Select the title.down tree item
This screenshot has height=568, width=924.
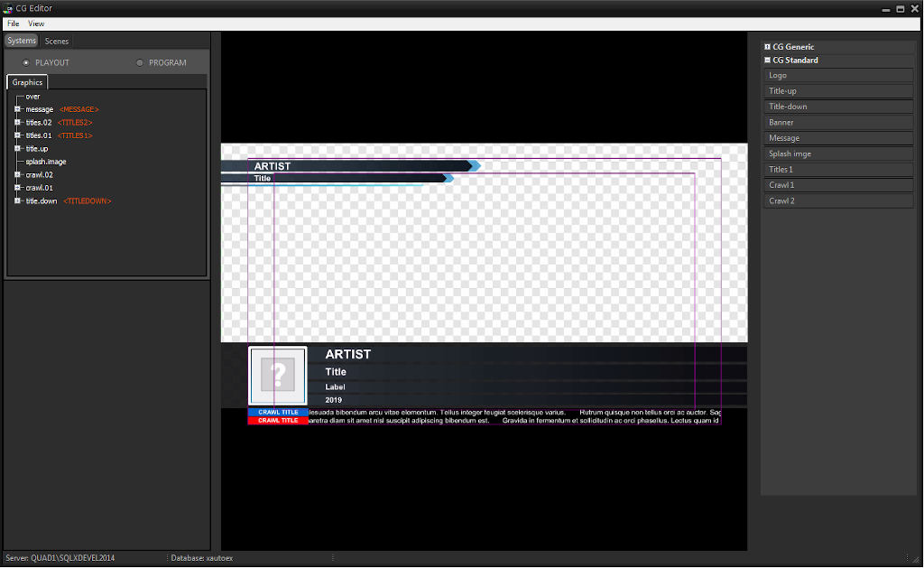(42, 200)
